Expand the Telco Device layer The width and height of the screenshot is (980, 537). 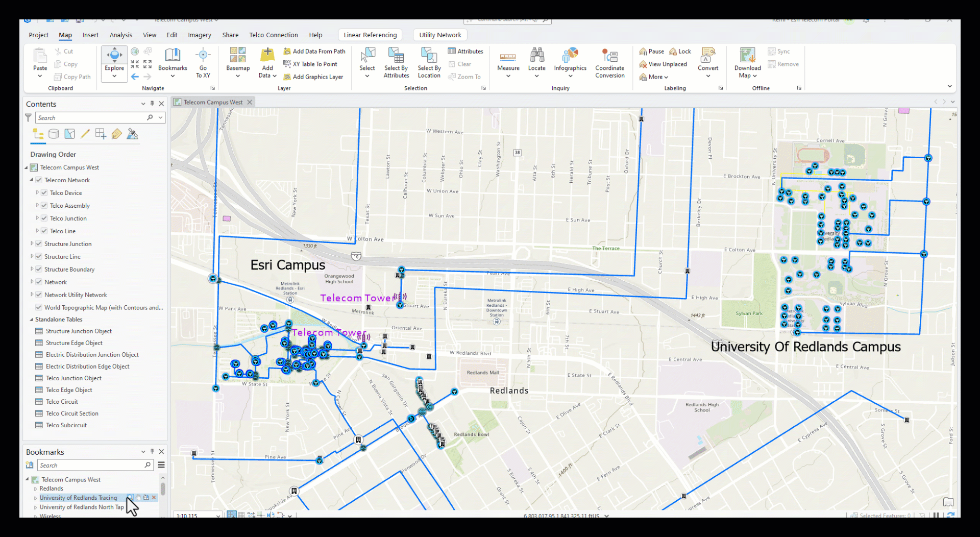(x=37, y=193)
